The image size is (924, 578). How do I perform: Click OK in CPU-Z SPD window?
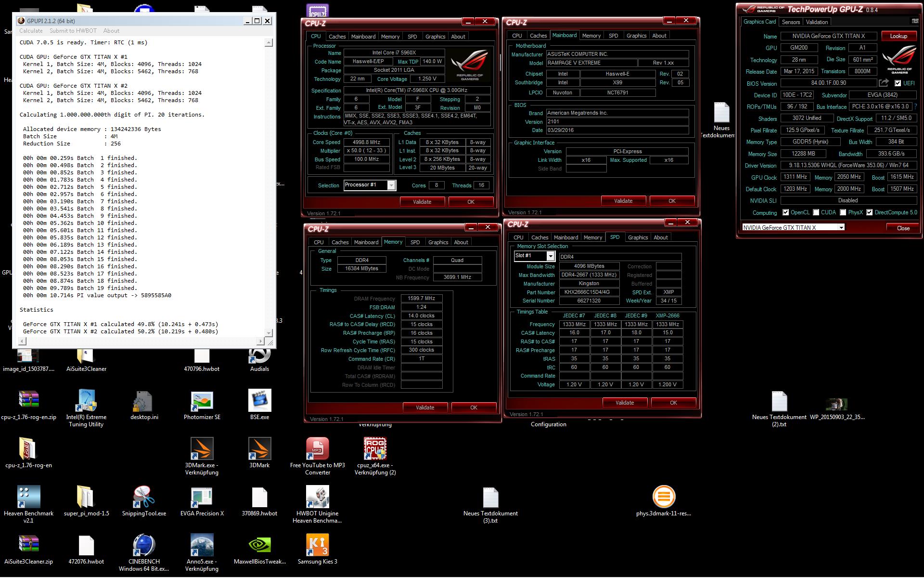tap(673, 403)
